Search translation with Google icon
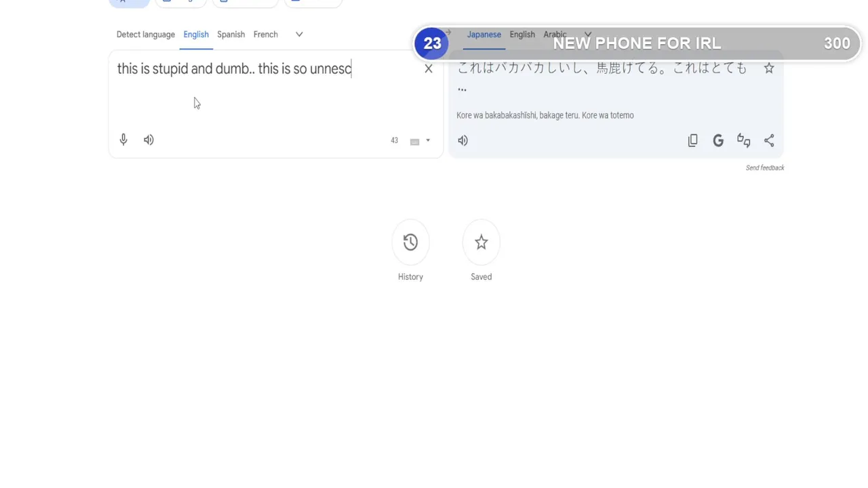 (x=718, y=140)
